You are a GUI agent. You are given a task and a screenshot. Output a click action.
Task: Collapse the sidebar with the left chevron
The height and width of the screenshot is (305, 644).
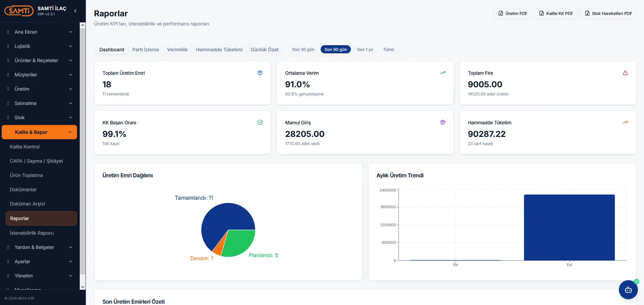(75, 11)
